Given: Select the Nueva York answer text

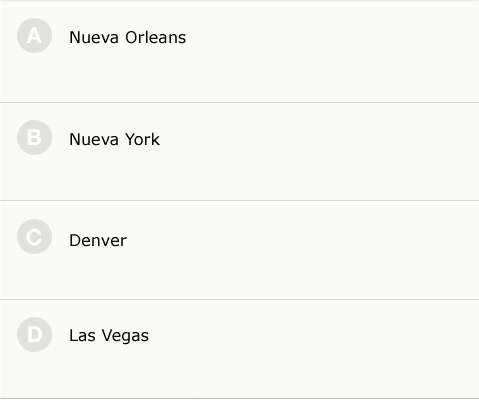Looking at the screenshot, I should point(115,139).
